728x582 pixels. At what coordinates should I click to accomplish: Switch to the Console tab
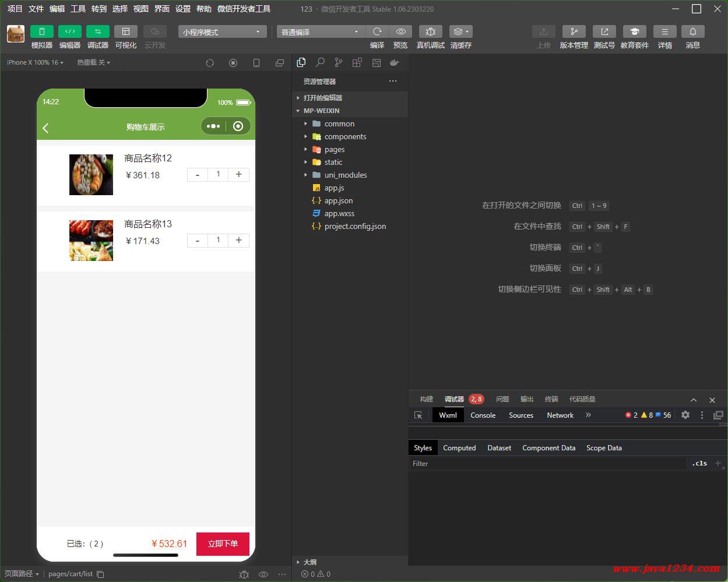click(x=483, y=415)
